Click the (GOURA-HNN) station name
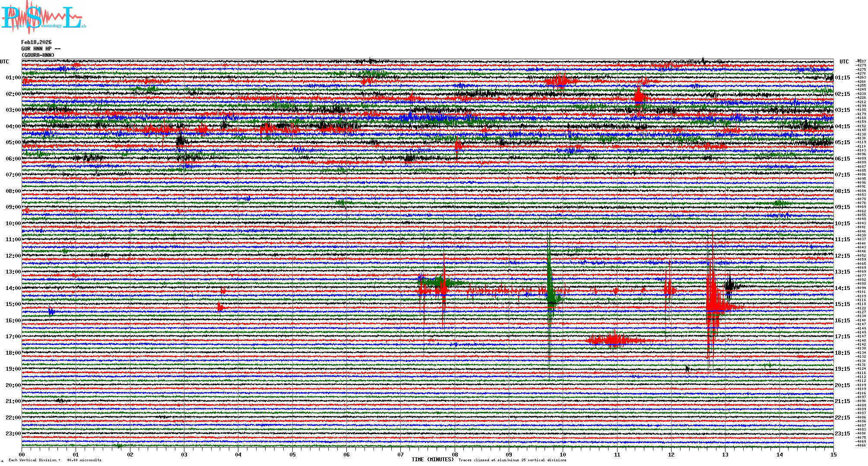 pos(38,55)
